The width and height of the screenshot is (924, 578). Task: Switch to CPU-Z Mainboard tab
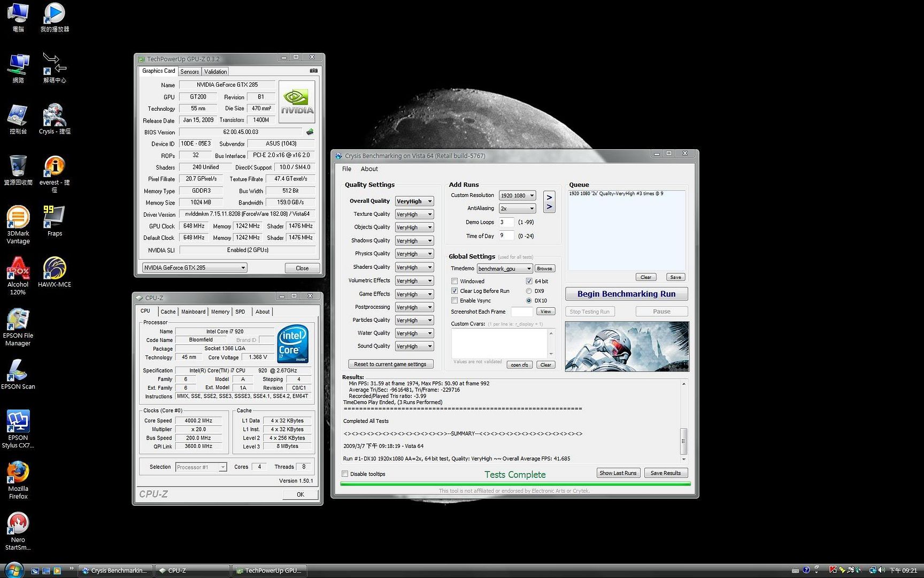(193, 311)
